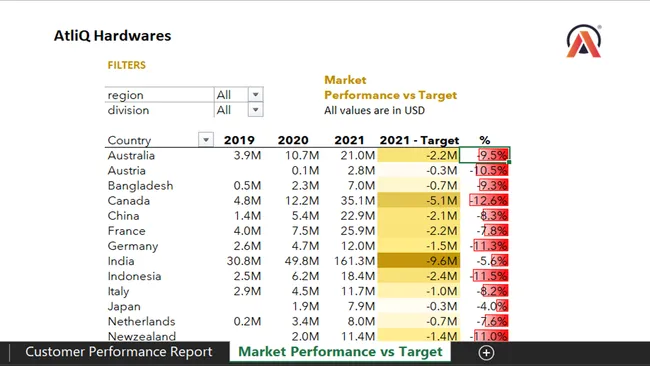The image size is (650, 366).
Task: Select Australia's -9.5% cell
Action: (485, 155)
